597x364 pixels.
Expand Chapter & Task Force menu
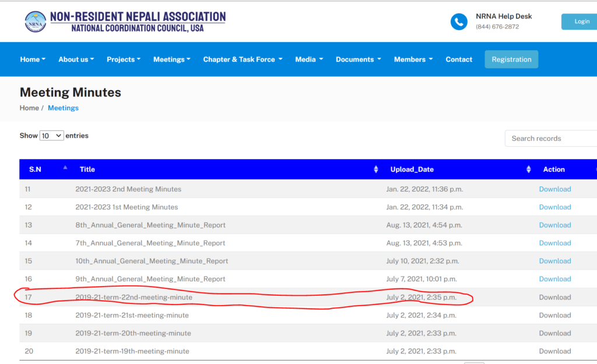point(243,59)
